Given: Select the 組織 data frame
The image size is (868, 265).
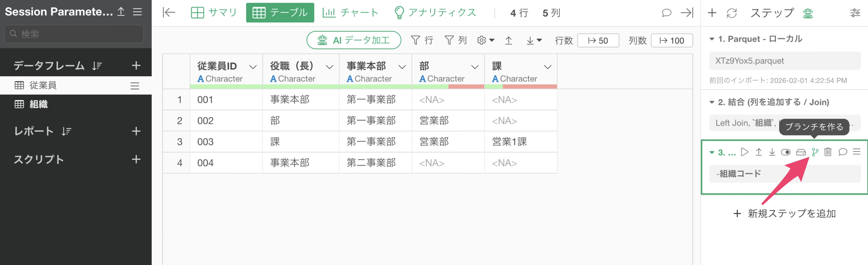Looking at the screenshot, I should 38,104.
